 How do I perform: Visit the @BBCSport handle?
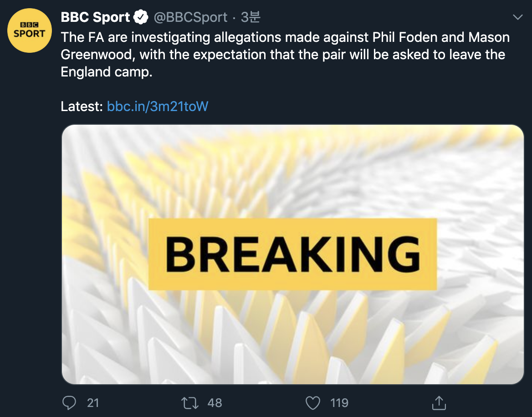pyautogui.click(x=190, y=17)
